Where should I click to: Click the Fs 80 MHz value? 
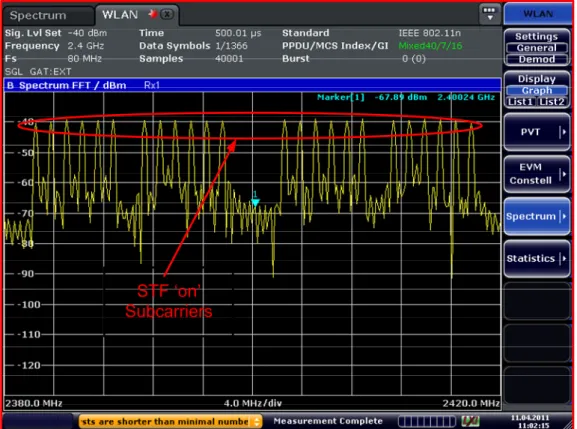[84, 59]
